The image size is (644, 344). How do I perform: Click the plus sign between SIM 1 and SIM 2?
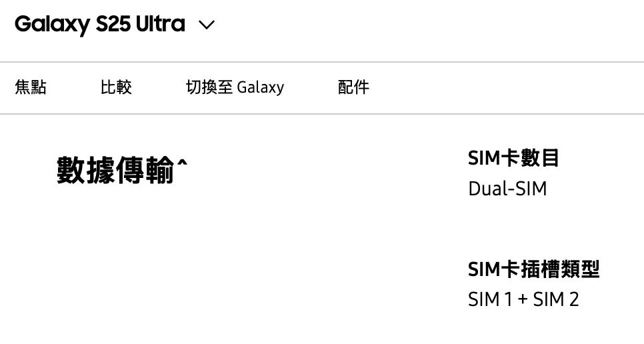point(522,299)
